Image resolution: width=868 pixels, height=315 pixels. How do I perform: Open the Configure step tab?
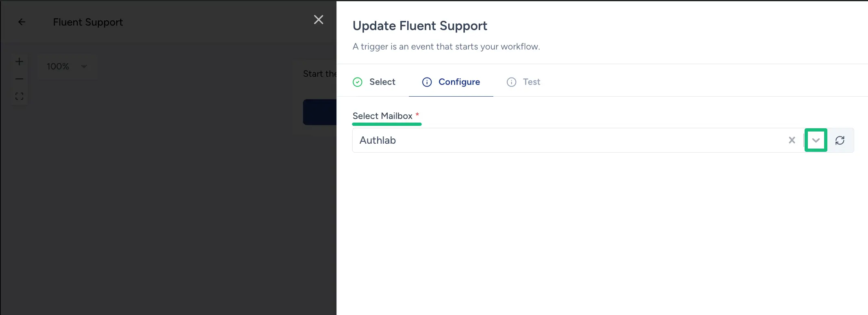(x=459, y=82)
